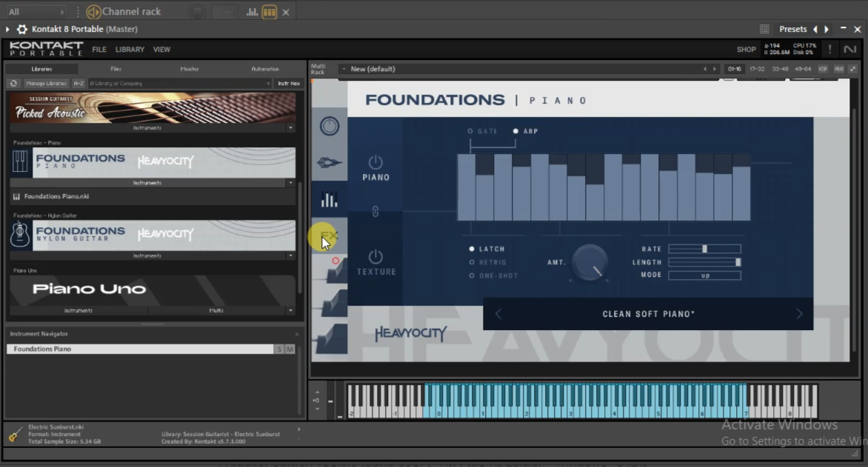Show the KSP multi script editor

click(823, 69)
